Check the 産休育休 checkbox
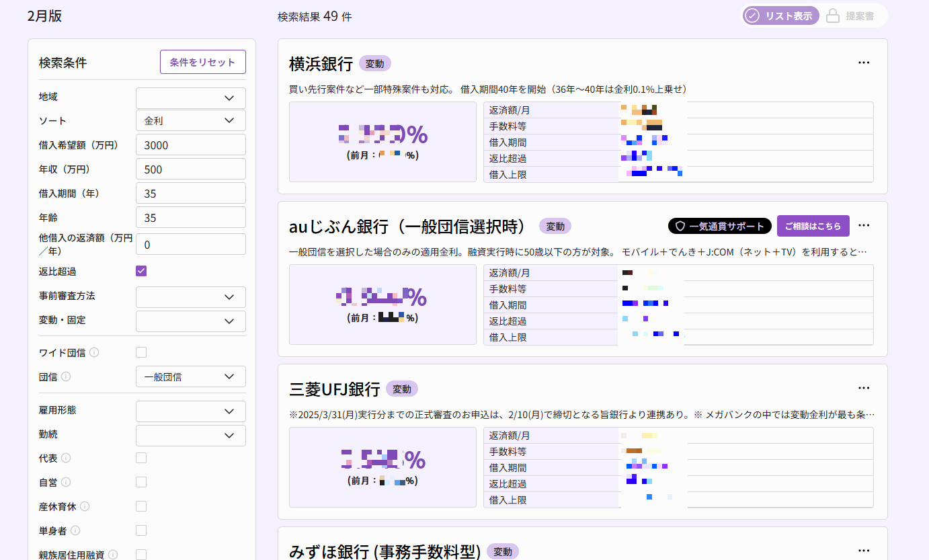Screen dimensions: 929x560 141,506
